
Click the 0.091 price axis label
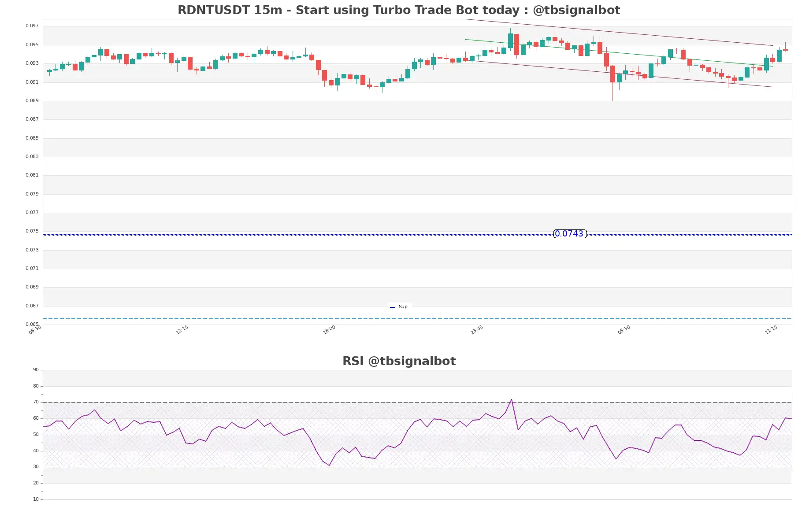32,82
